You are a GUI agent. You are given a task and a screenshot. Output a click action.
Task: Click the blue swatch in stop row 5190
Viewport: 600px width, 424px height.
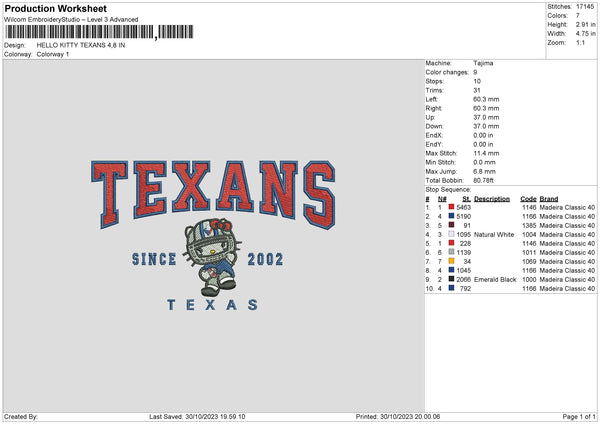tap(451, 216)
